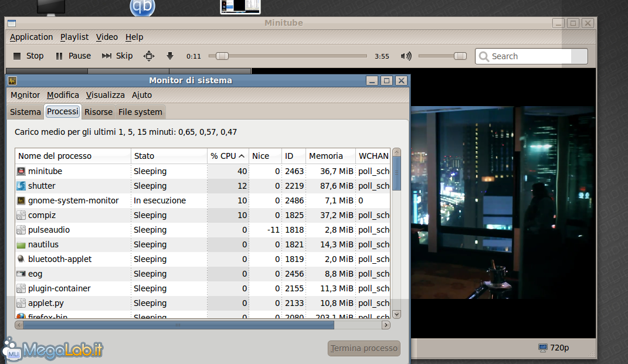The image size is (628, 364).
Task: Click the 720p video quality indicator
Action: 553,348
